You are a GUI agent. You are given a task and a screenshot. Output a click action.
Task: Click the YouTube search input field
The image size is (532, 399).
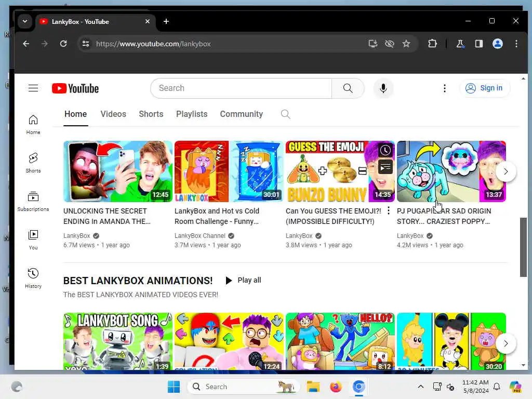[241, 88]
